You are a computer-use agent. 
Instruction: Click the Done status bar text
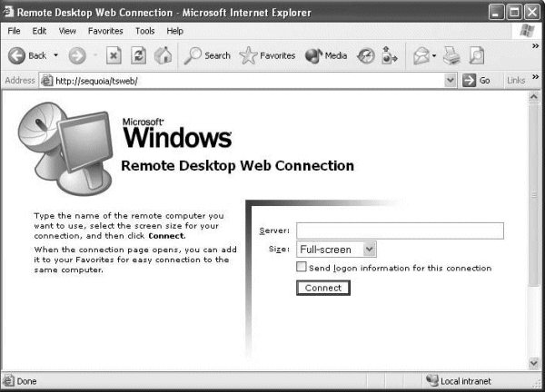(26, 381)
